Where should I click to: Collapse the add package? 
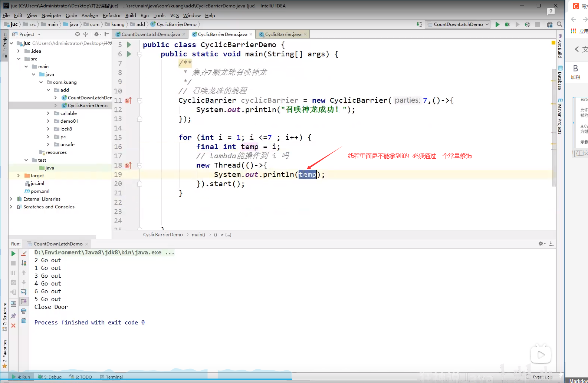(48, 90)
